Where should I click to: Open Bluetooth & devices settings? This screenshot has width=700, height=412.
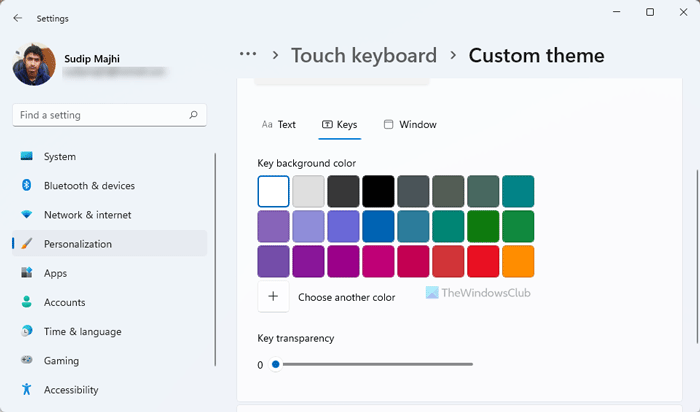[88, 186]
